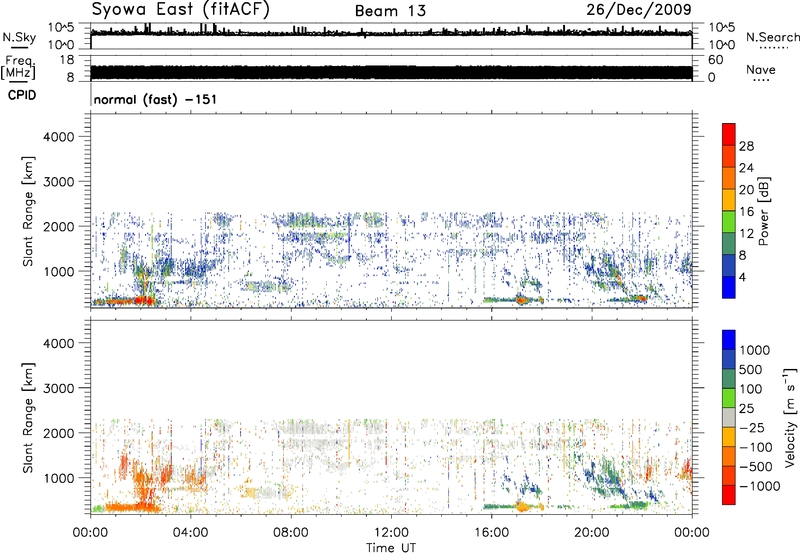The height and width of the screenshot is (554, 800).
Task: Click the '12:00' time tick label
Action: point(391,533)
